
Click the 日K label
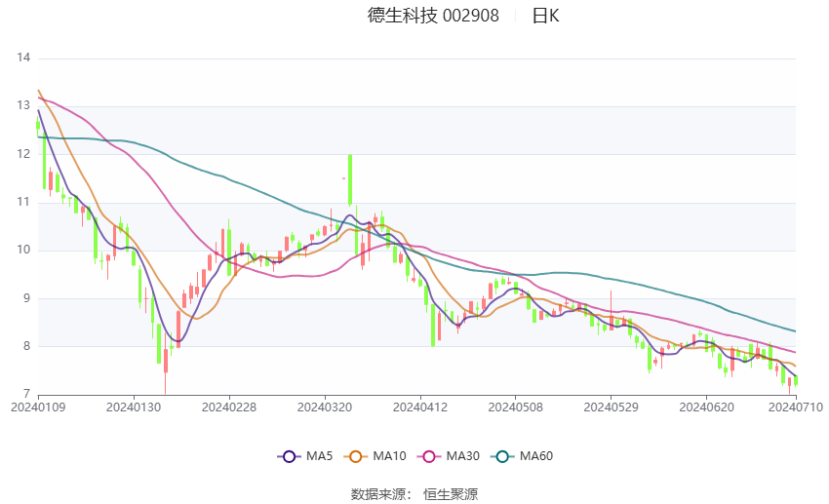545,16
